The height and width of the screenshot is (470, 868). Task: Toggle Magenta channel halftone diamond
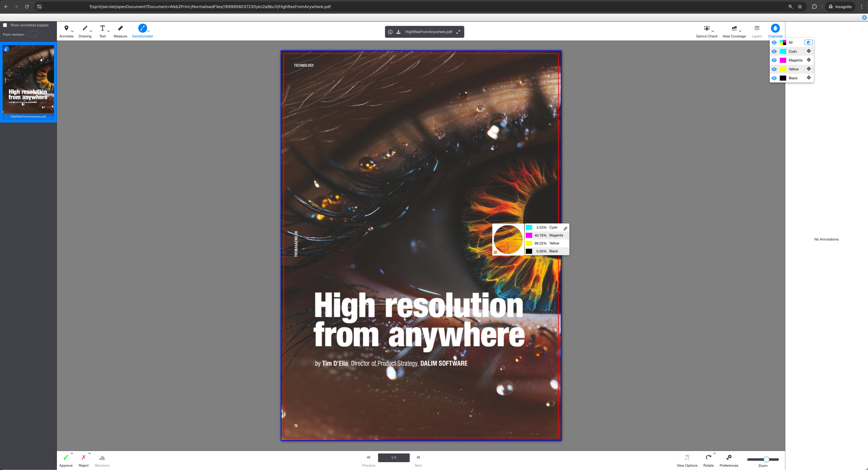pos(809,60)
